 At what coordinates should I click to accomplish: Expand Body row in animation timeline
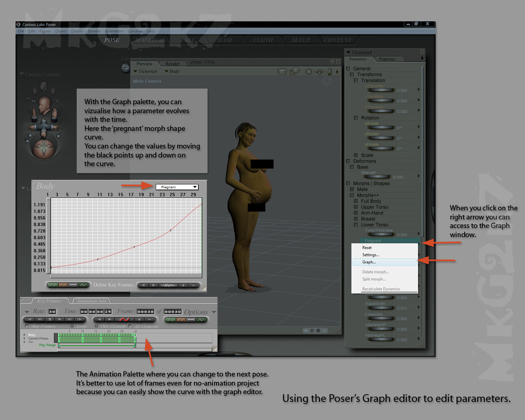[x=24, y=335]
